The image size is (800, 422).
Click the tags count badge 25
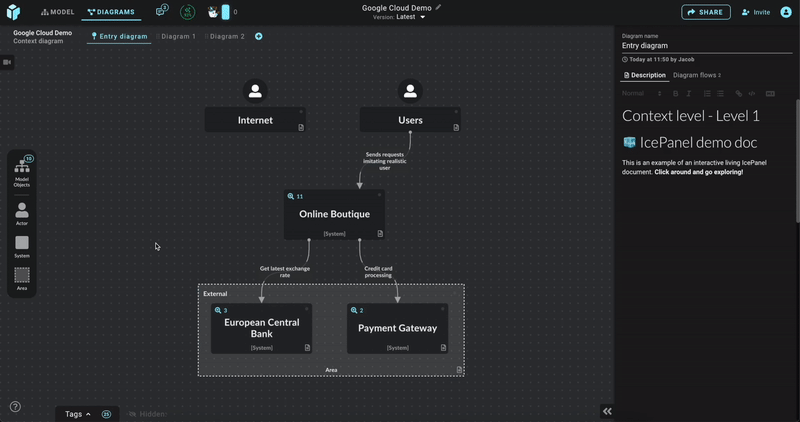click(x=106, y=414)
